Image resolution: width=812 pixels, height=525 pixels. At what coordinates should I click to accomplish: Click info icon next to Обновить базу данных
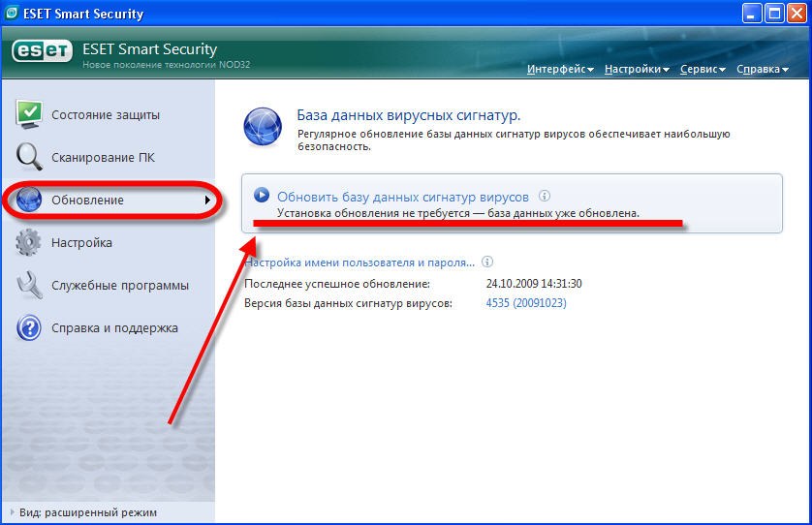(x=545, y=196)
